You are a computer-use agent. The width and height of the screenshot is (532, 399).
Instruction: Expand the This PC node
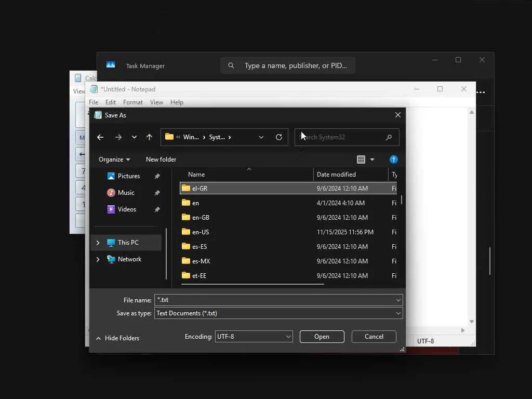pyautogui.click(x=98, y=243)
